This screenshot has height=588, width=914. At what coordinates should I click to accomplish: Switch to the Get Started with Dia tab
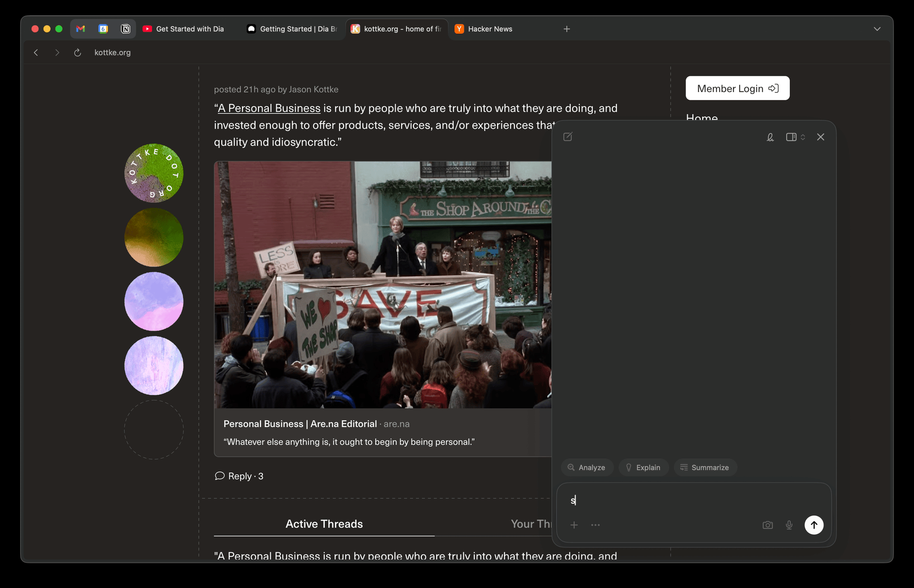(183, 29)
